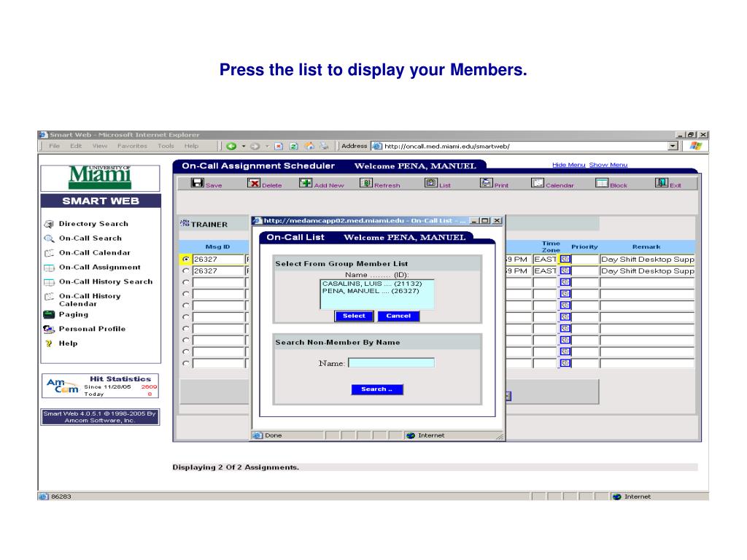The width and height of the screenshot is (747, 560).
Task: Open the Favorites menu
Action: click(x=133, y=146)
